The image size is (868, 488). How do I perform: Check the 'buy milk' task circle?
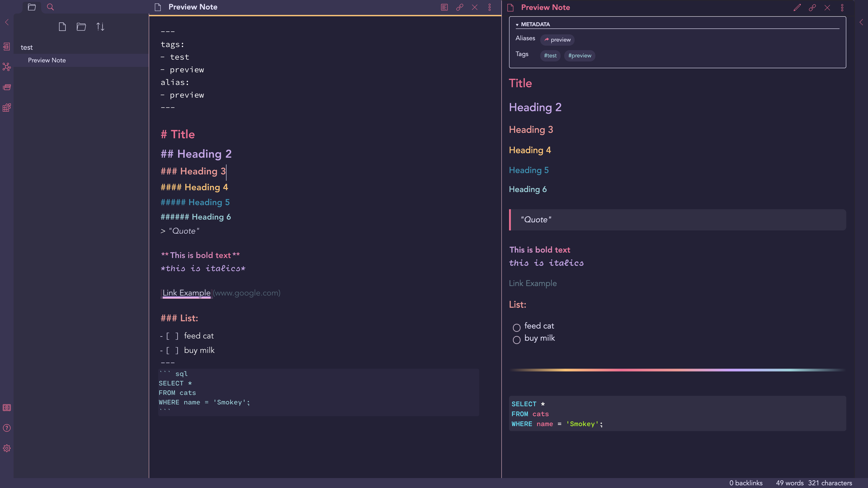coord(517,340)
